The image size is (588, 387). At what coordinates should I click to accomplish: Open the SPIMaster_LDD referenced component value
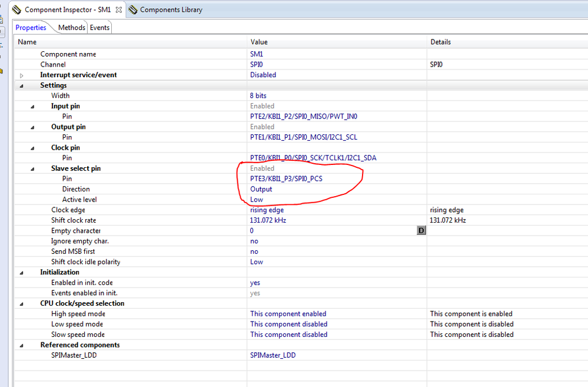click(x=273, y=355)
